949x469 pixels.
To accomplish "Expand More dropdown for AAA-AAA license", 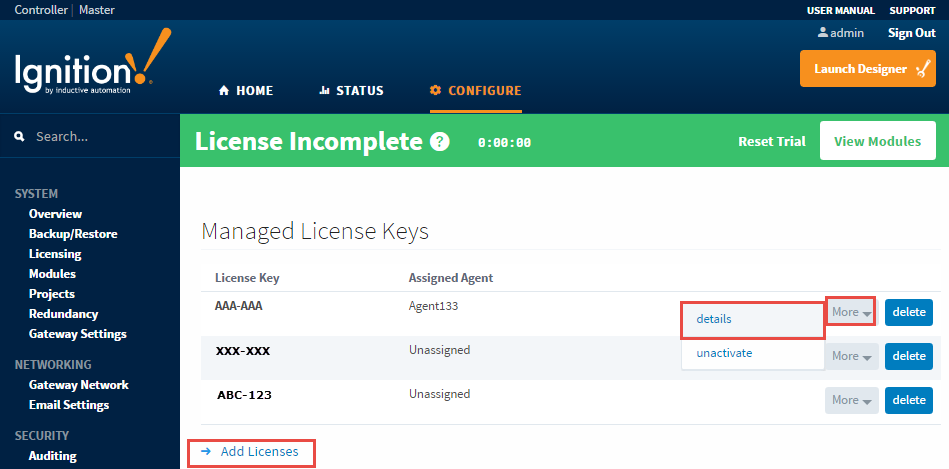I will 851,312.
